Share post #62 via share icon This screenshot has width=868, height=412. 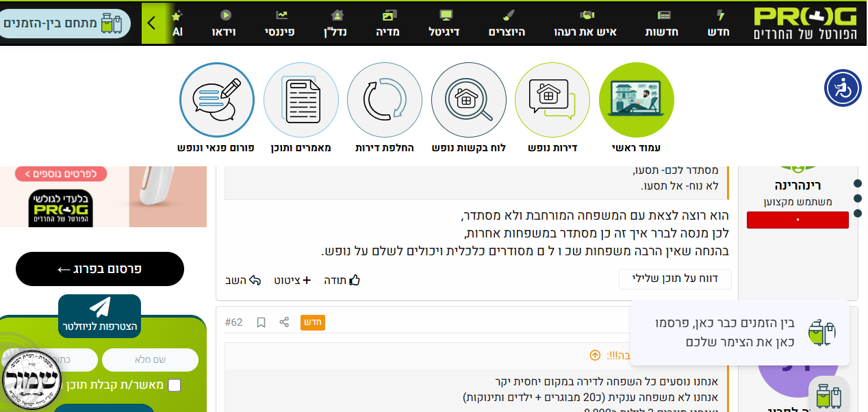click(284, 322)
